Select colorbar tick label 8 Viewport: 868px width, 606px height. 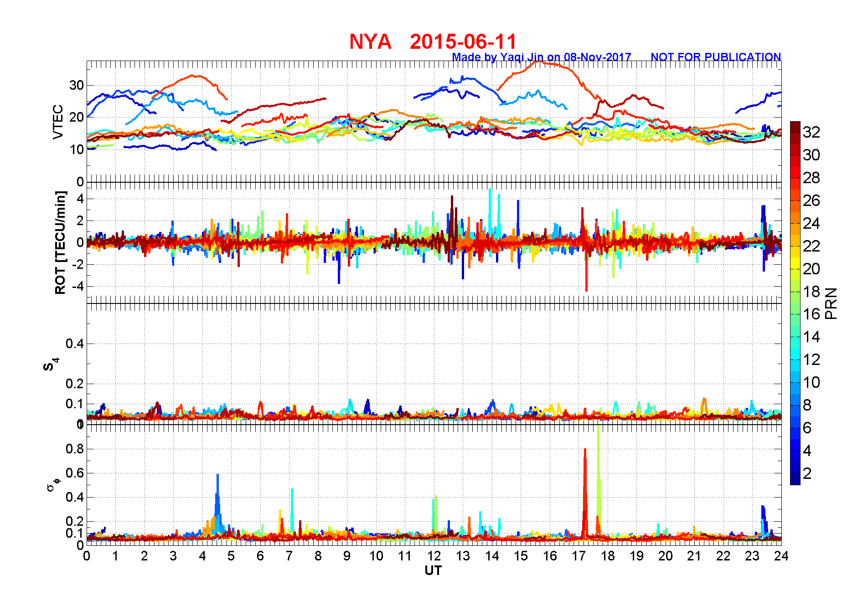[x=807, y=405]
